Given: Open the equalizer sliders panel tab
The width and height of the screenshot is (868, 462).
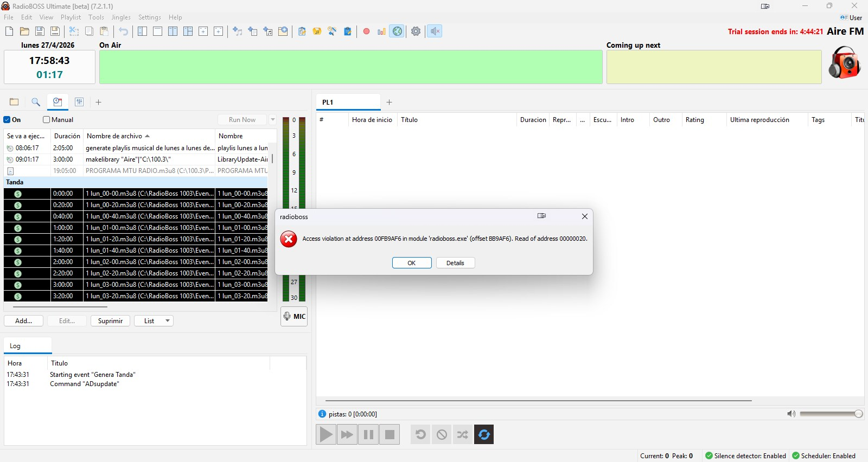Looking at the screenshot, I should tap(79, 102).
